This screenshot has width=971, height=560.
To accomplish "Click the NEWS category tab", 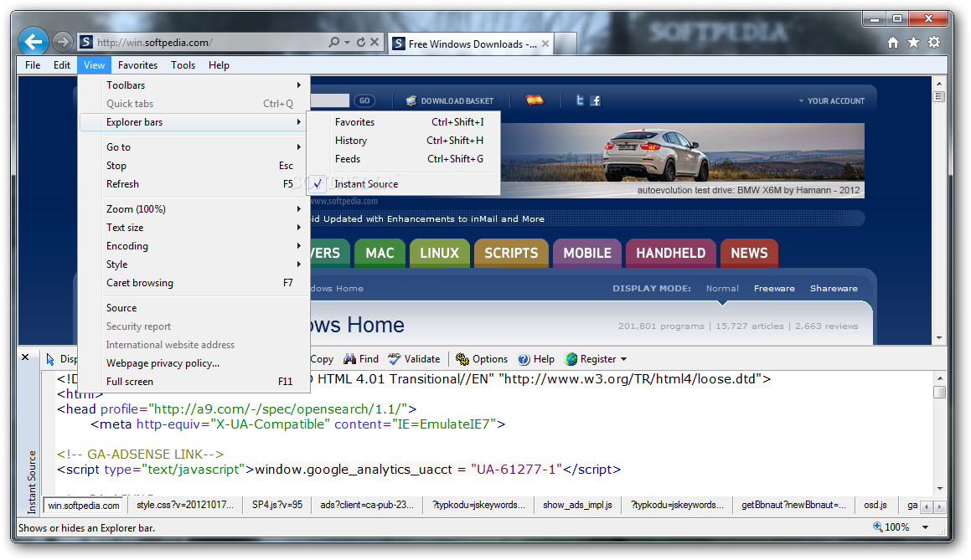I will coord(749,253).
